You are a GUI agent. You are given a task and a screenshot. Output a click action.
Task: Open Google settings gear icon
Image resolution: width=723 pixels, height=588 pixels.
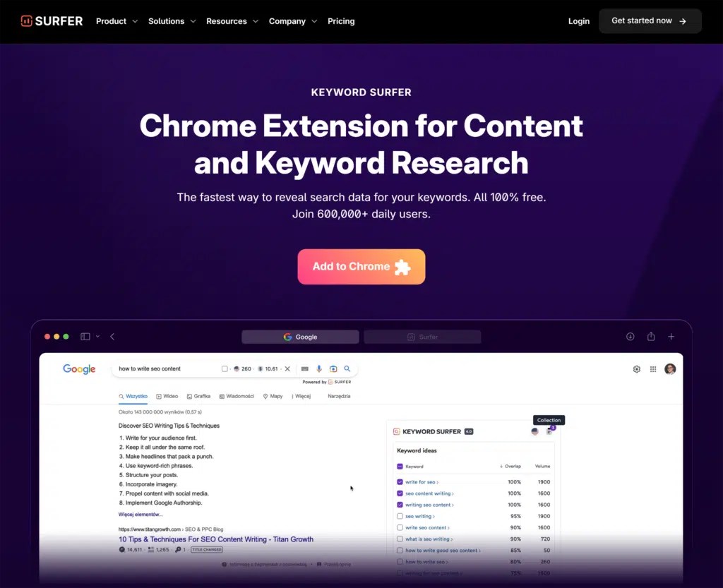[636, 369]
